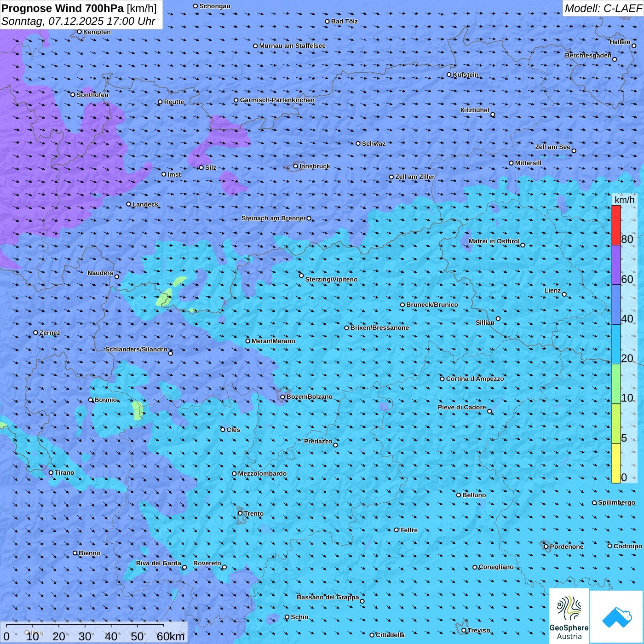Click the Schlanders/Silandro label
Screen dimensions: 644x644
click(136, 349)
